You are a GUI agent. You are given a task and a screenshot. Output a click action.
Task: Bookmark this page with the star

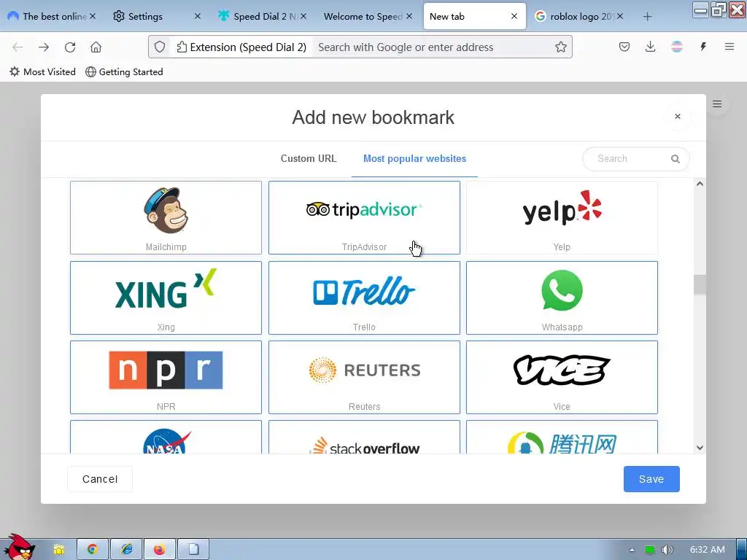click(561, 47)
